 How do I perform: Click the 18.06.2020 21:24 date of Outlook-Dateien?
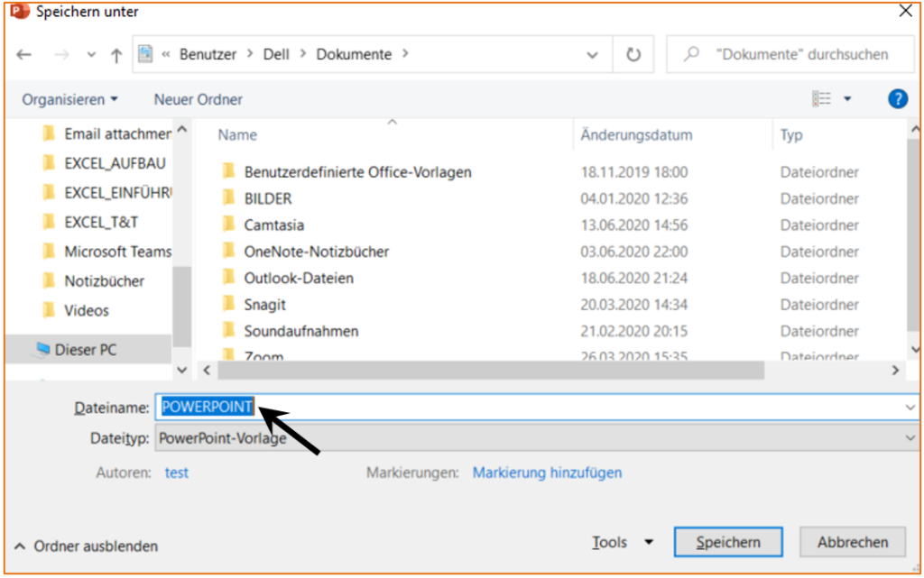pos(634,278)
